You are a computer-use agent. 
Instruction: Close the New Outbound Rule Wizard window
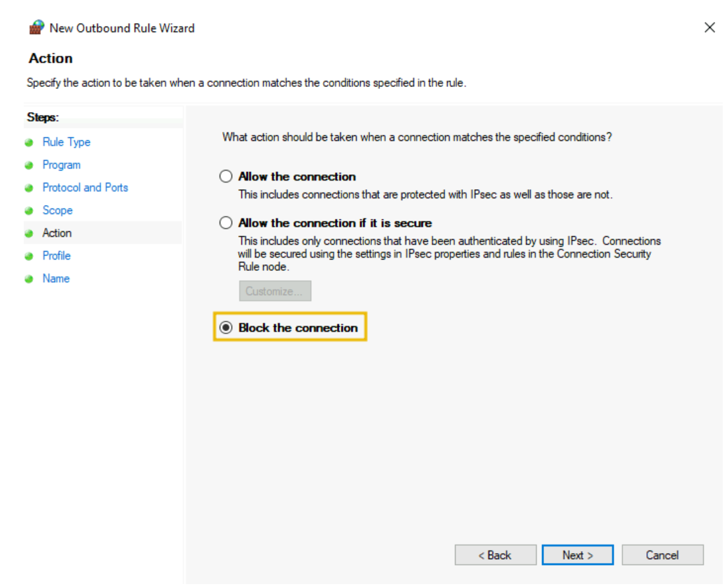(710, 28)
